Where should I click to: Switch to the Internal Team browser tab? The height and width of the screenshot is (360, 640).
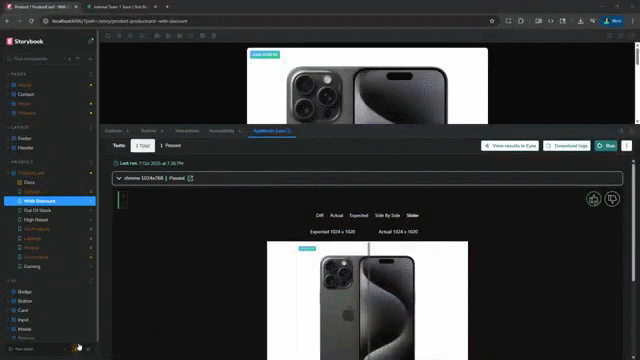[122, 7]
